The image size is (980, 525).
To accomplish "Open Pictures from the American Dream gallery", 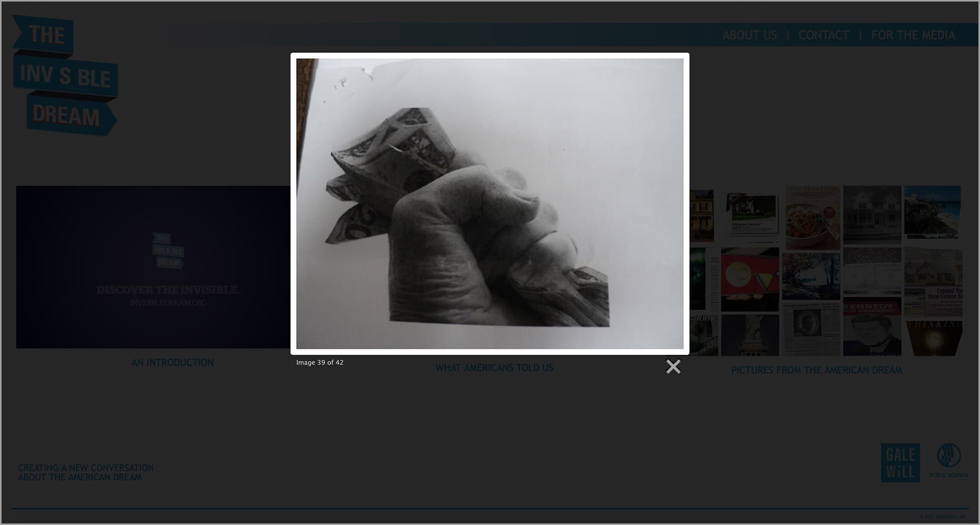I will pos(816,370).
